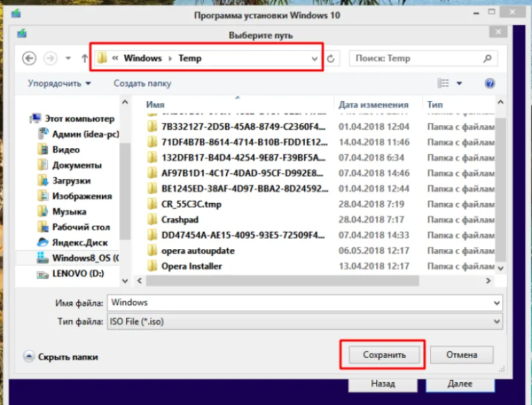This screenshot has height=405, width=532.
Task: Open Загрузки in navigation pane
Action: (64, 181)
